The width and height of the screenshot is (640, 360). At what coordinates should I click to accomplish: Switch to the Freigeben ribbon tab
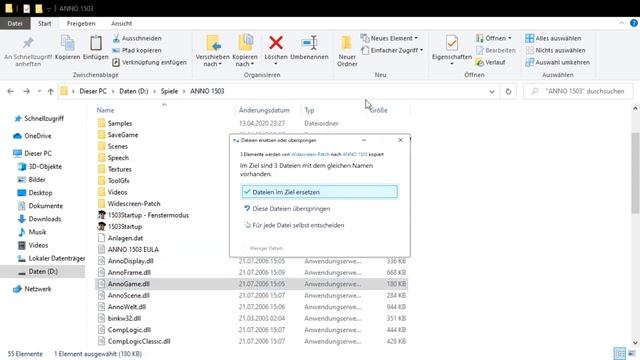(x=81, y=24)
